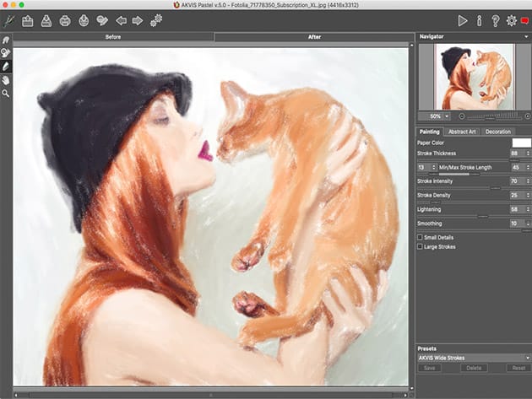Click the Undo left arrow icon

(121, 20)
